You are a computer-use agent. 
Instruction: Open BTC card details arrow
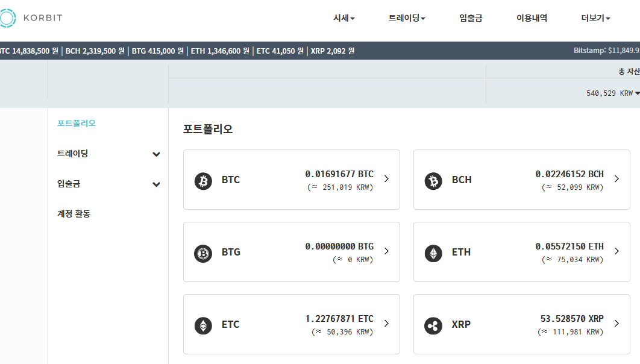pos(386,179)
